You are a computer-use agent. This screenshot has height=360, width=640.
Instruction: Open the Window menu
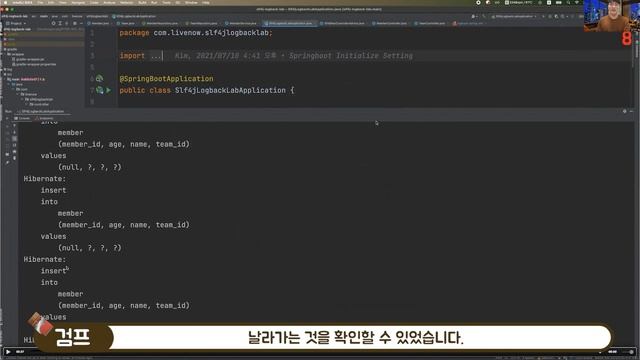click(191, 3)
